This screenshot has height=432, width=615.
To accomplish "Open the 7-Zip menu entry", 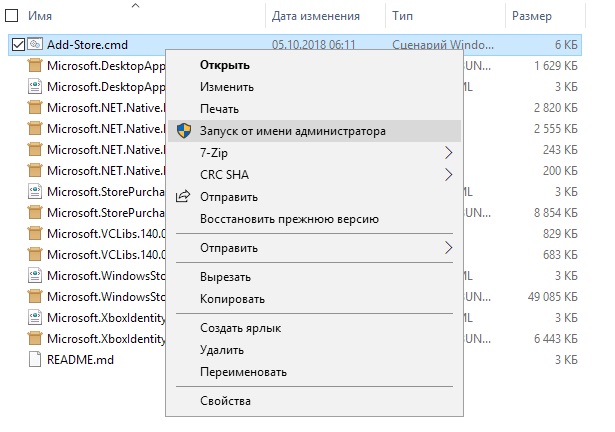I will pos(314,153).
